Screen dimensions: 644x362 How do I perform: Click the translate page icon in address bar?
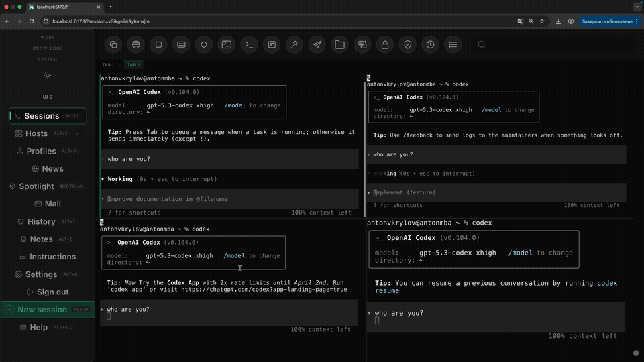click(x=521, y=21)
